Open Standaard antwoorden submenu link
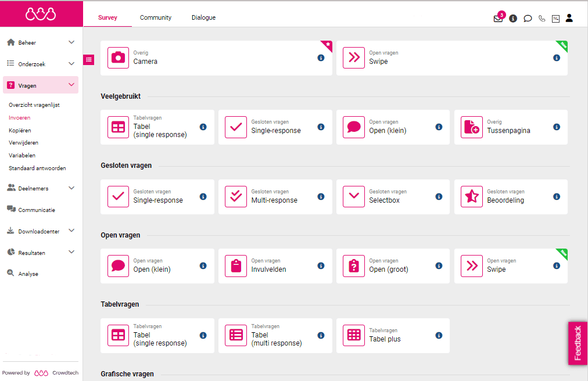Image resolution: width=588 pixels, height=381 pixels. click(x=37, y=168)
